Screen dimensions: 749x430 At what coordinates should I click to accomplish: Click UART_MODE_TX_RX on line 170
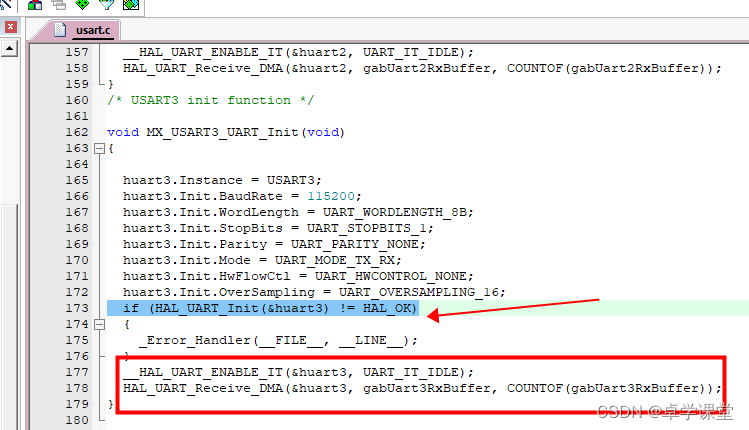coord(334,260)
